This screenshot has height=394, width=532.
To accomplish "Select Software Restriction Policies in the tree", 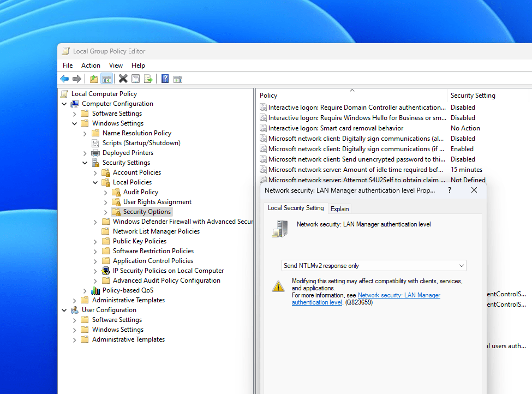I will coord(153,251).
